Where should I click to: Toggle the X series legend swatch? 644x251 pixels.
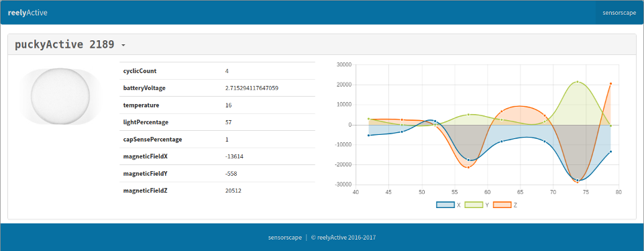tap(445, 205)
